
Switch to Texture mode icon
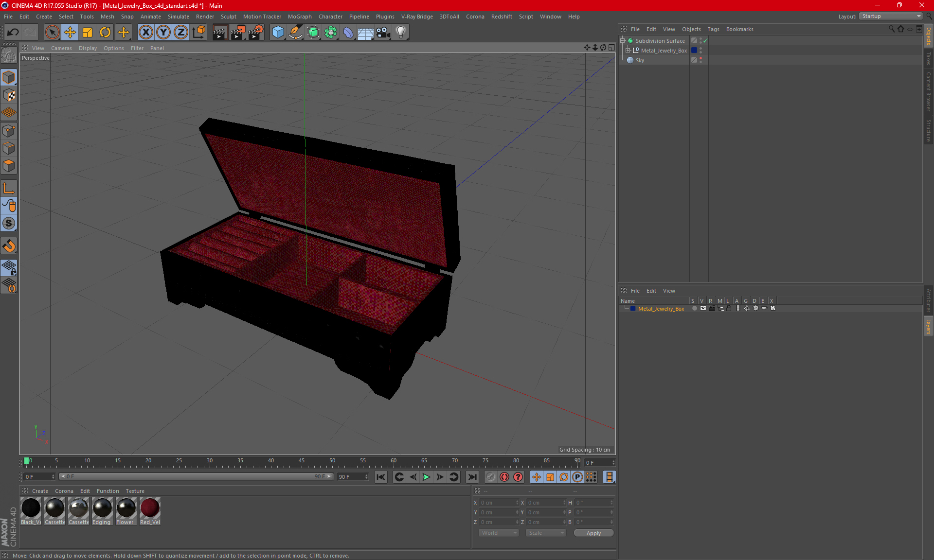(9, 95)
